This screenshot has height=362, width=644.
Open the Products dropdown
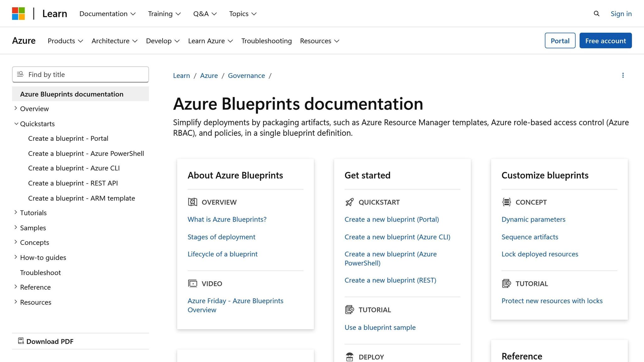point(65,41)
